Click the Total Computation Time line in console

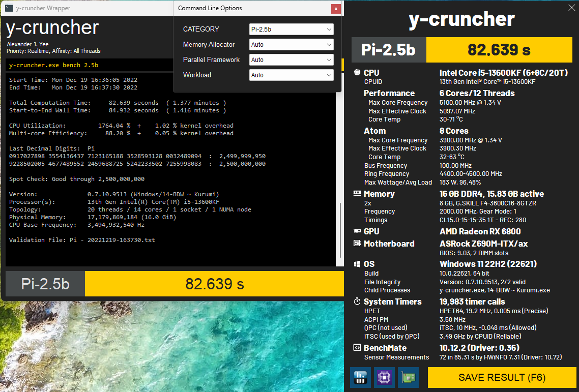pyautogui.click(x=118, y=103)
